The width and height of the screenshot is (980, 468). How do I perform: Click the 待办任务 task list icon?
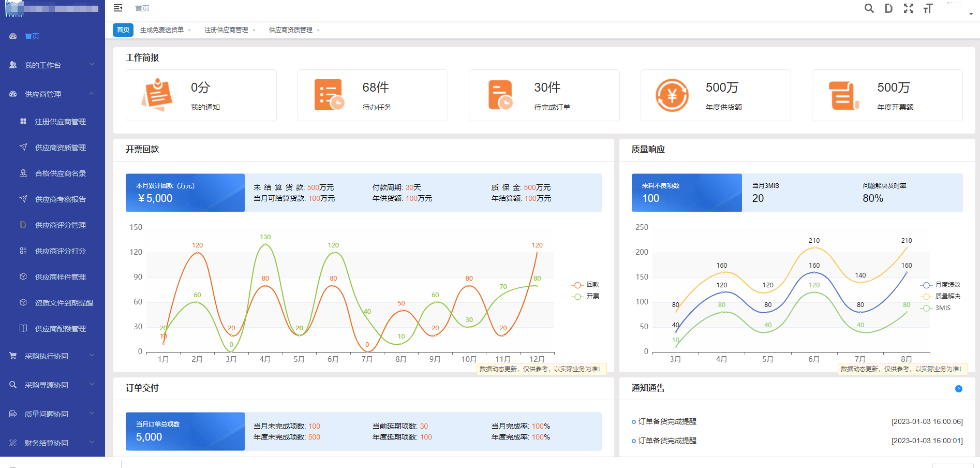tap(329, 95)
